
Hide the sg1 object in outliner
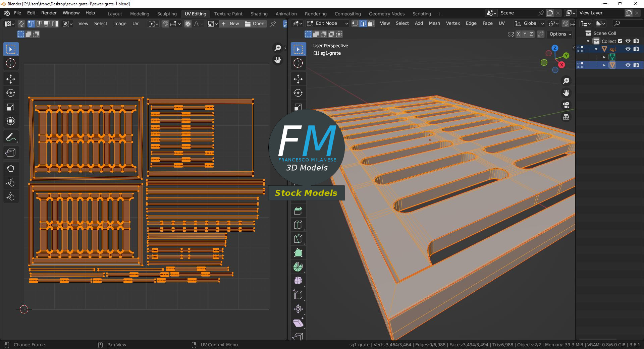click(628, 49)
